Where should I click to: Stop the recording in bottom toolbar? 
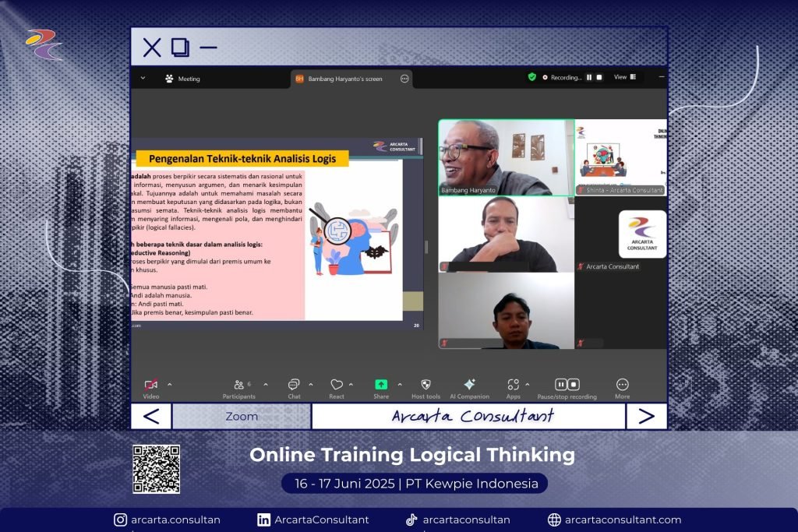pyautogui.click(x=574, y=385)
